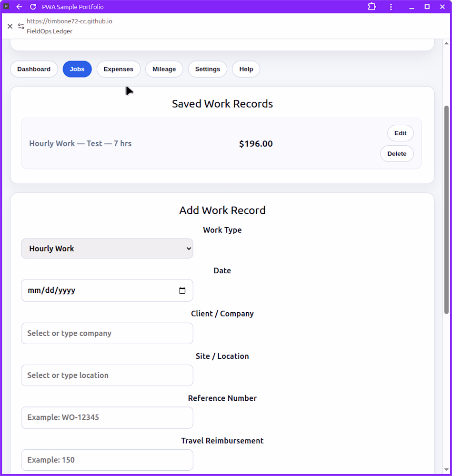Click the Client / Company field

coord(107,333)
